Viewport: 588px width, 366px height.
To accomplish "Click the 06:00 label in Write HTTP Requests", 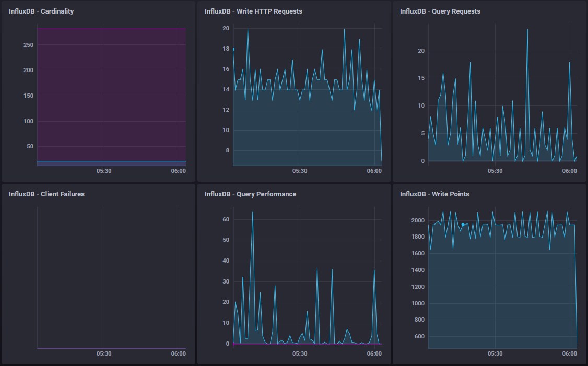I will pyautogui.click(x=374, y=171).
